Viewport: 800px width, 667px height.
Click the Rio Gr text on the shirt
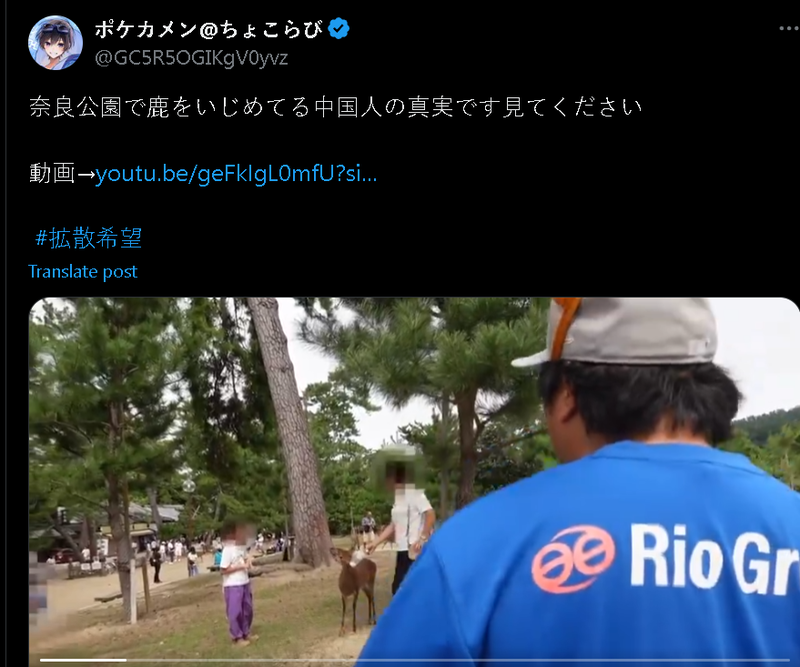point(714,558)
